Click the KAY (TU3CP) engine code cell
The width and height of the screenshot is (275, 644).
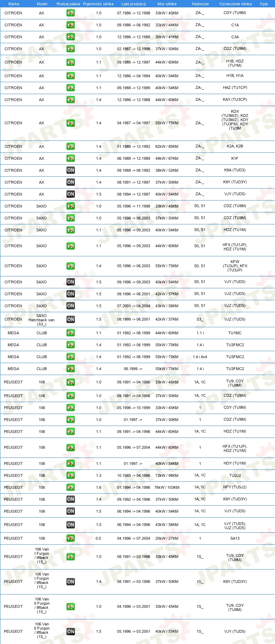(x=235, y=100)
